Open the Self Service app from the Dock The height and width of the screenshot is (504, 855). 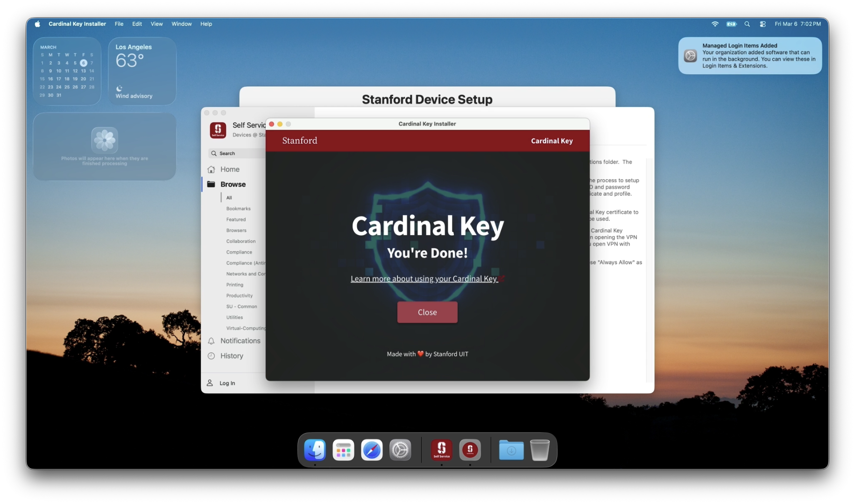[x=441, y=449]
